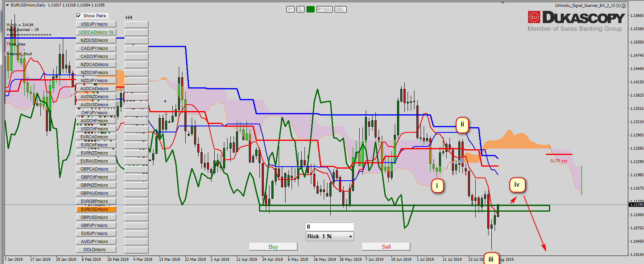The height and width of the screenshot is (264, 644).
Task: Click the wave ii label marker
Action: [x=462, y=125]
